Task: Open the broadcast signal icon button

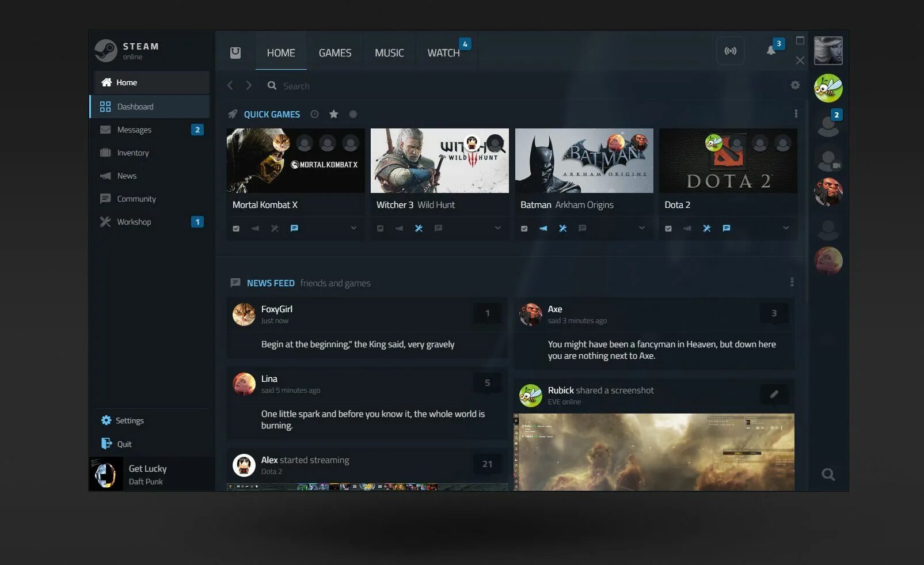Action: pyautogui.click(x=731, y=51)
